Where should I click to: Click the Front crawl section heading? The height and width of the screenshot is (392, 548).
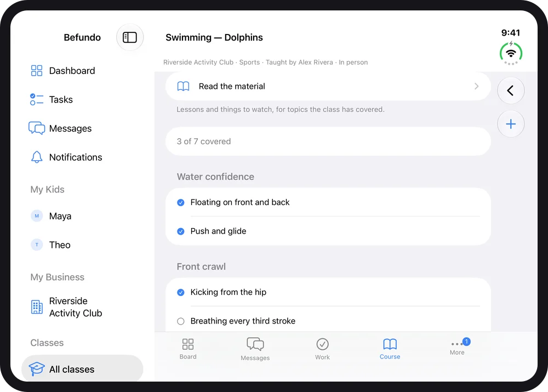click(x=201, y=266)
